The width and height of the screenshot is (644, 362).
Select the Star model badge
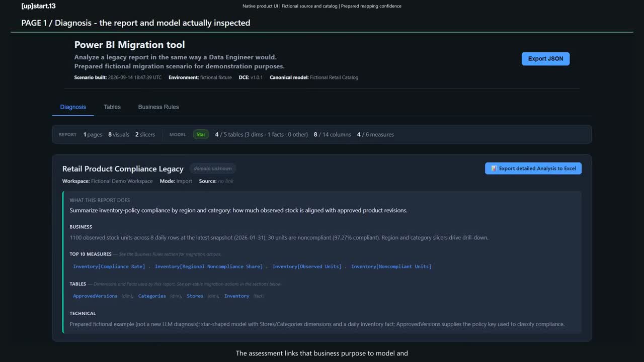pyautogui.click(x=201, y=135)
